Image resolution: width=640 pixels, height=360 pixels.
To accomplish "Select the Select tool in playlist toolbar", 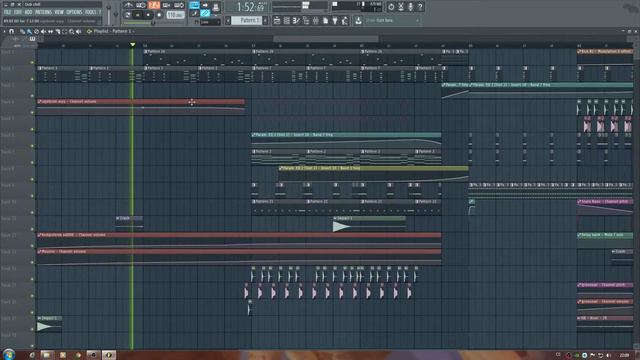I will click(64, 31).
